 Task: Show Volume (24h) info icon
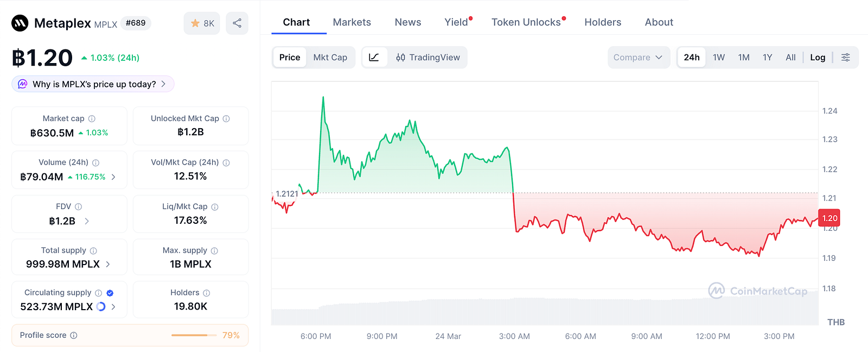coord(95,162)
